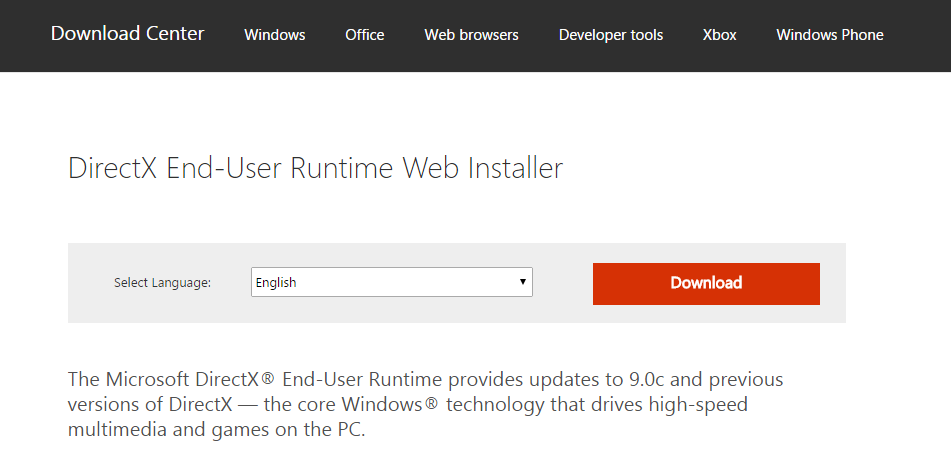
Task: Select Web browsers in the top navigation
Action: coord(471,35)
